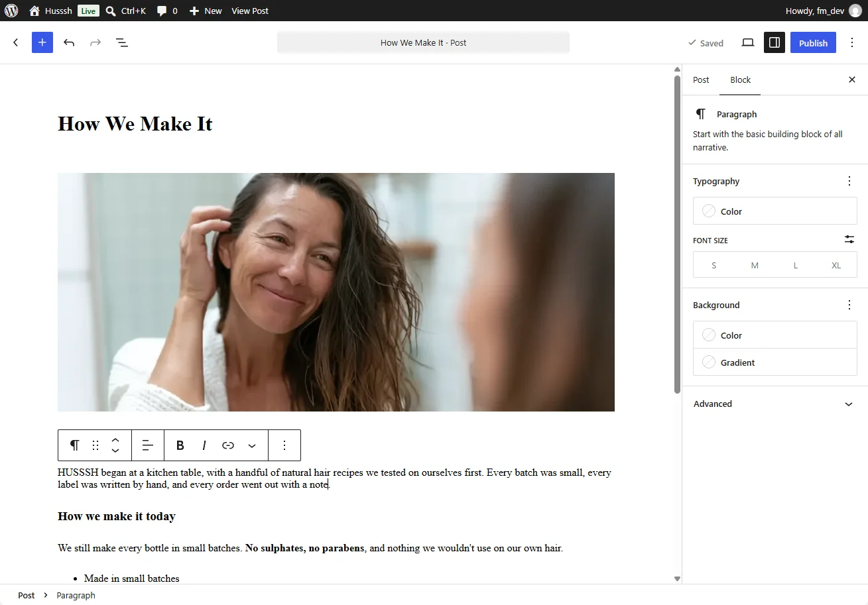The height and width of the screenshot is (605, 868).
Task: Choose font size XL
Action: [x=836, y=265]
